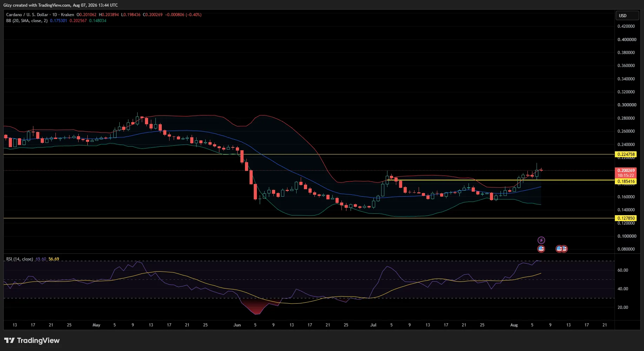Click the 20.00 RSI scale label

pos(623,307)
